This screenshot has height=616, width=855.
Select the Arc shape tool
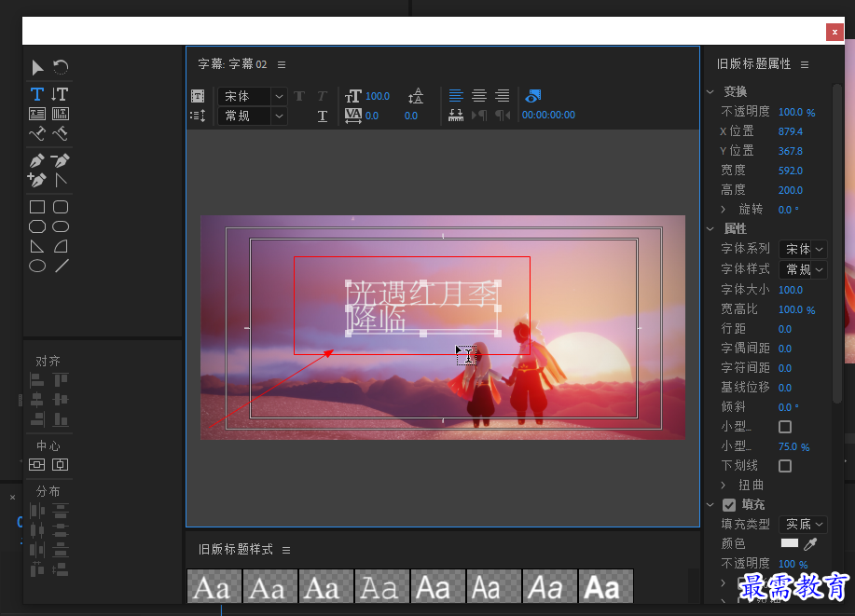click(61, 246)
